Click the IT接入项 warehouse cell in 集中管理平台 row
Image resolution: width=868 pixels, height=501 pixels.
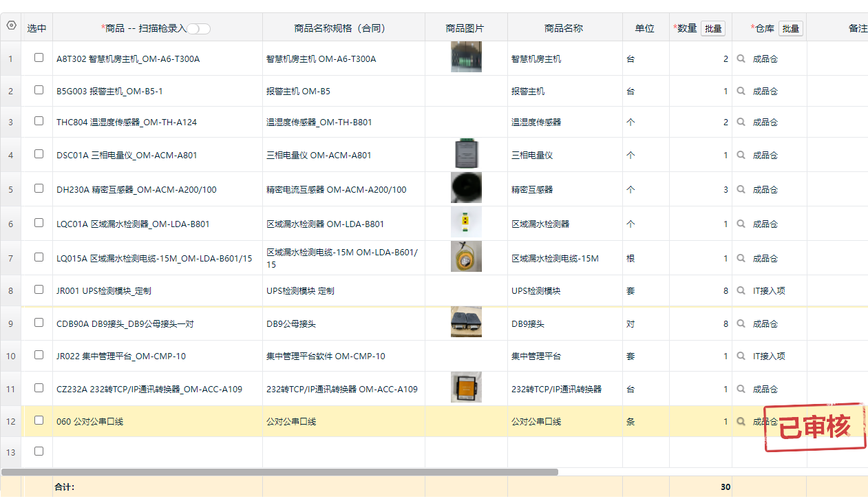click(769, 356)
